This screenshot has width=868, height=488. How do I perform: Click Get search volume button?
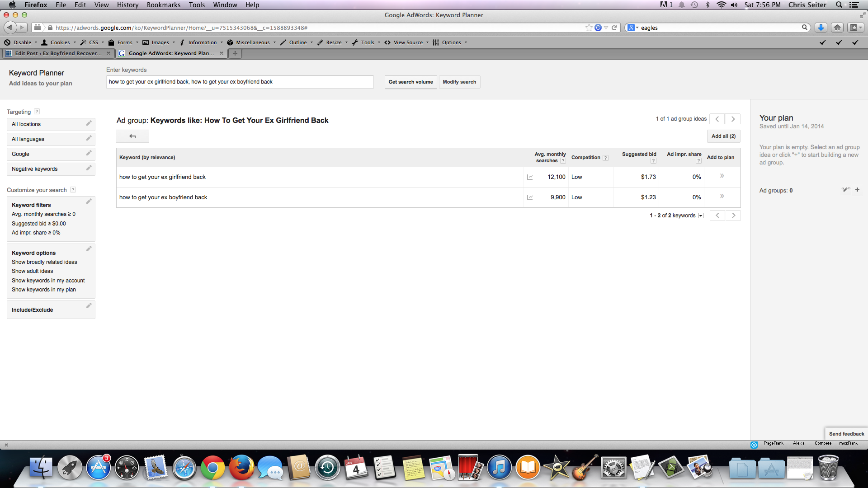410,82
